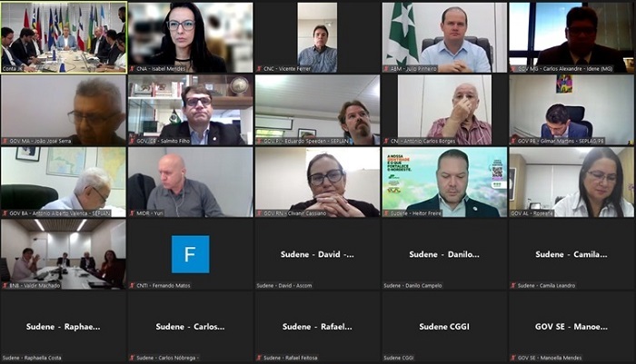
Task: Click muted mic icon beside MIDR - Yuri
Action: point(133,213)
